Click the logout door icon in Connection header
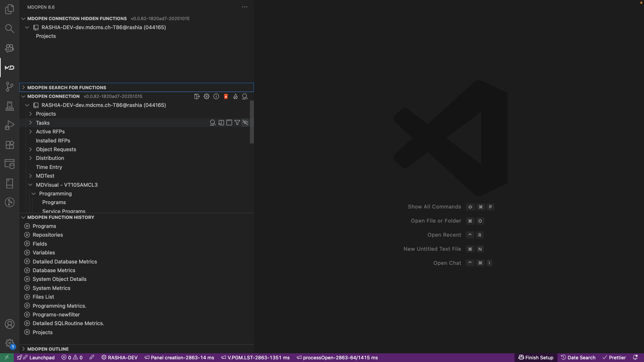 [197, 97]
